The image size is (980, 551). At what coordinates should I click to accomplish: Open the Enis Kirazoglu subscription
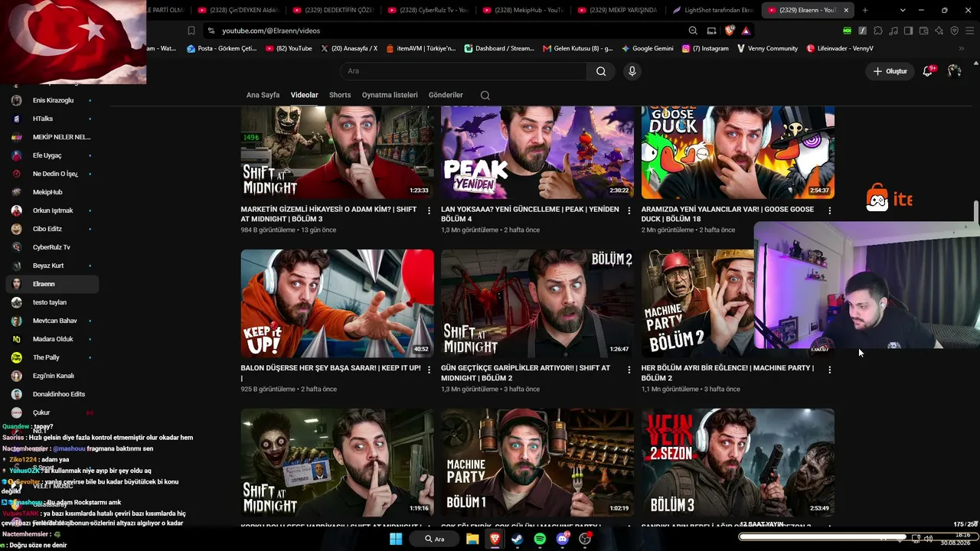coord(52,100)
